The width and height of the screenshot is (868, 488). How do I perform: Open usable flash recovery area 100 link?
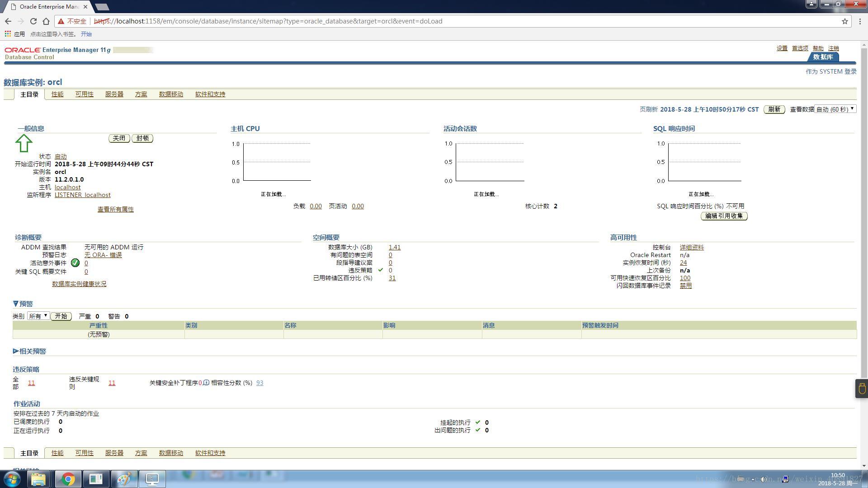[685, 278]
